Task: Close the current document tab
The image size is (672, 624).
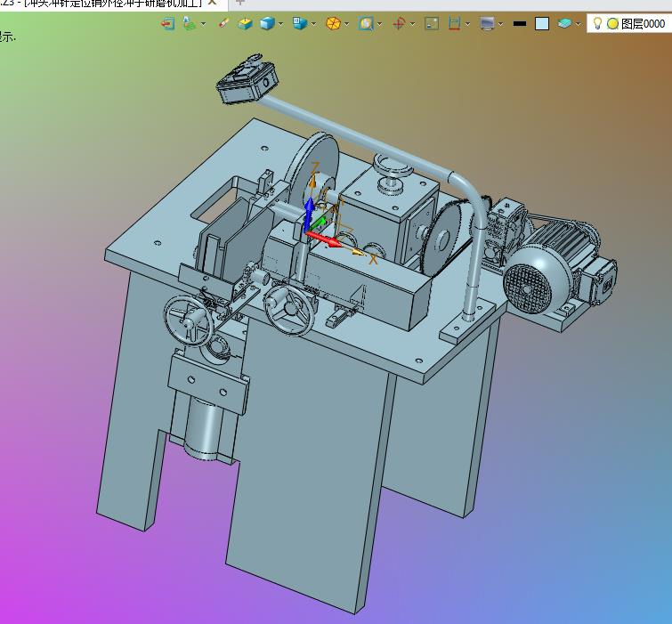Action: point(212,2)
